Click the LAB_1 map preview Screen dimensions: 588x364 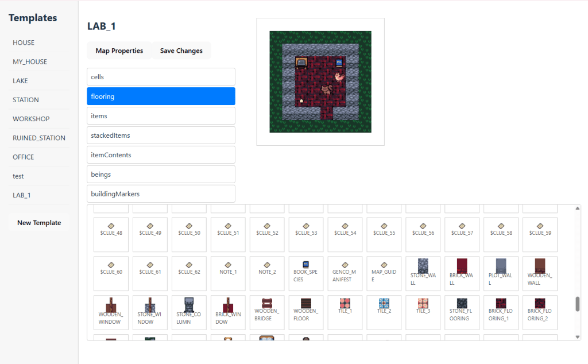320,82
